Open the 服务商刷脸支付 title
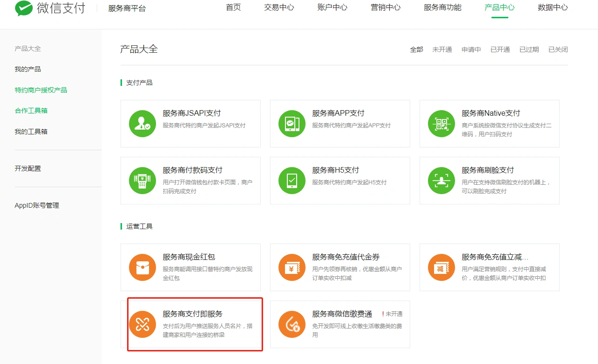 (x=488, y=170)
